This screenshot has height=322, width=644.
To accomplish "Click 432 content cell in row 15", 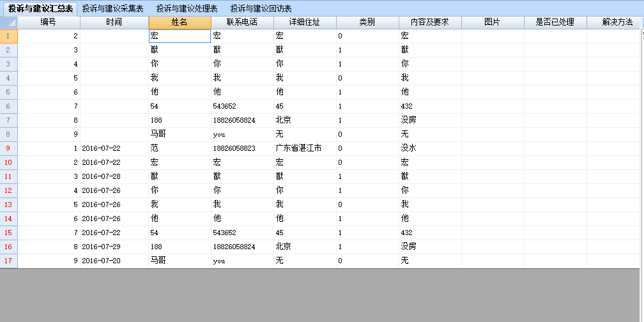I will tap(430, 233).
